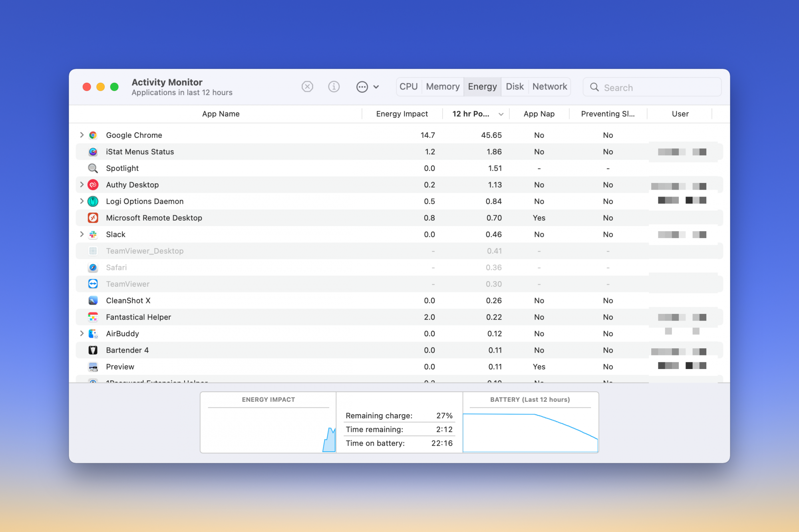Click the Authy Desktop app icon
Screen dimensions: 799x532
coord(93,185)
